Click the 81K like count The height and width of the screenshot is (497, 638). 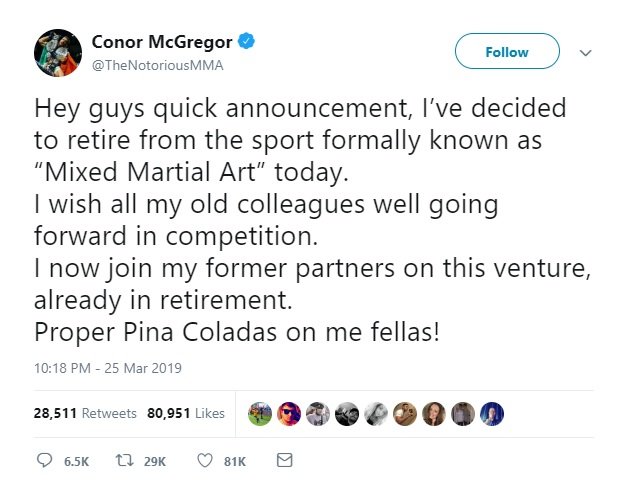(234, 462)
